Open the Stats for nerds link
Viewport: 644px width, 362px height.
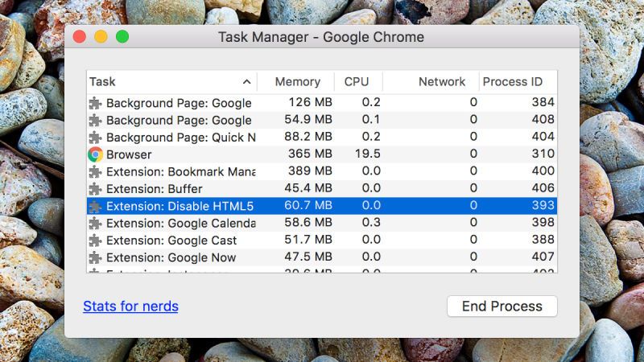130,306
